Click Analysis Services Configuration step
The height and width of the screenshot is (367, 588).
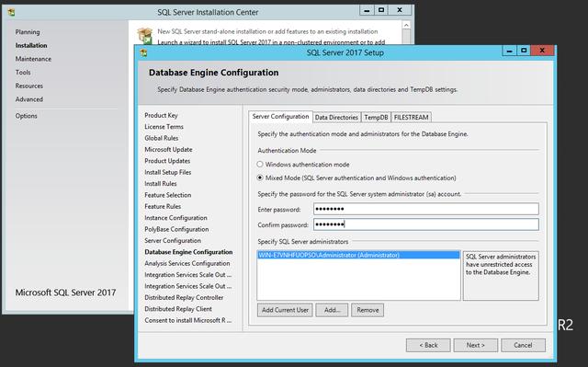tap(187, 263)
